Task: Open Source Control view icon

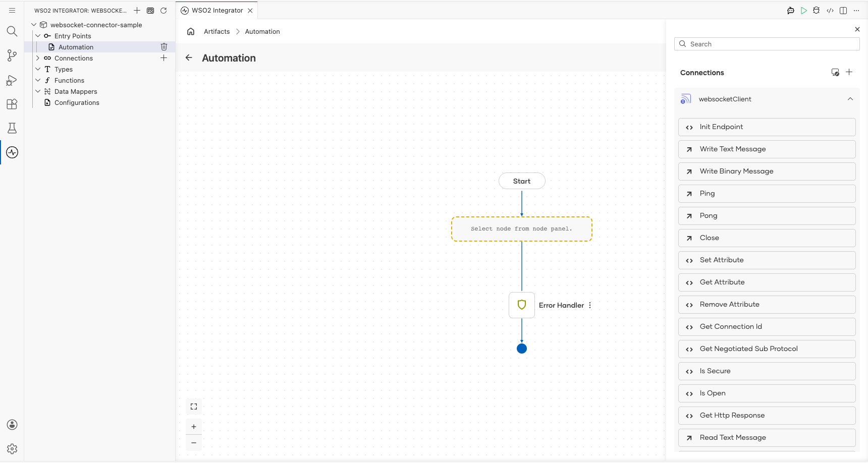Action: [x=12, y=55]
